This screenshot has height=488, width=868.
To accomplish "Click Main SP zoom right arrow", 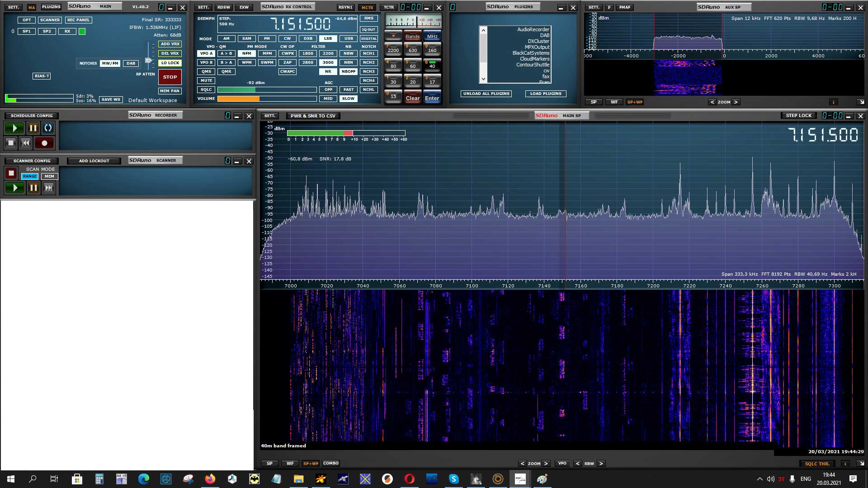I will pos(546,464).
